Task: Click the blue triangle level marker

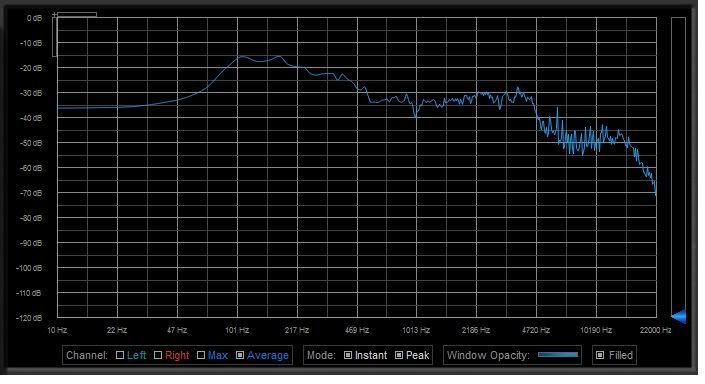Action: click(x=679, y=316)
